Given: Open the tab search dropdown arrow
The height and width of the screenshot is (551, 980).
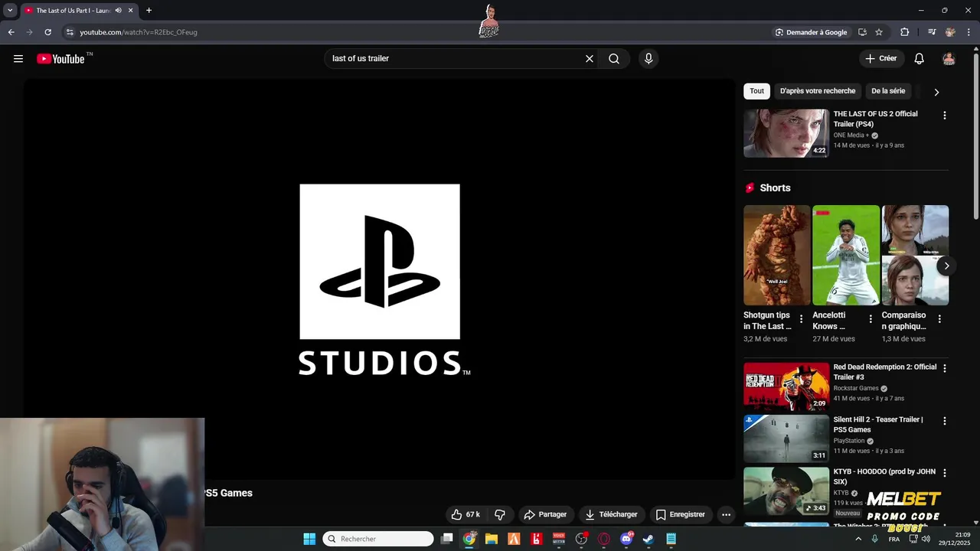Looking at the screenshot, I should [10, 11].
